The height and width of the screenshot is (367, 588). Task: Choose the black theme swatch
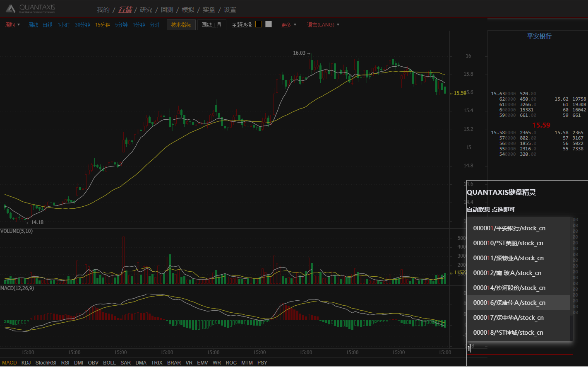point(259,24)
